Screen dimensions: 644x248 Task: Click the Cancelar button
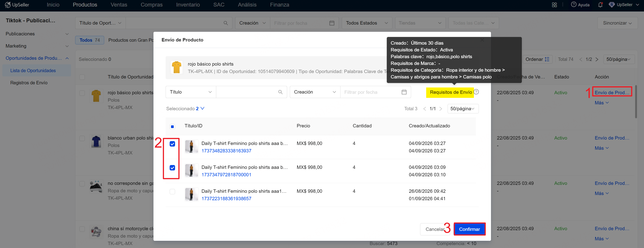tap(435, 229)
